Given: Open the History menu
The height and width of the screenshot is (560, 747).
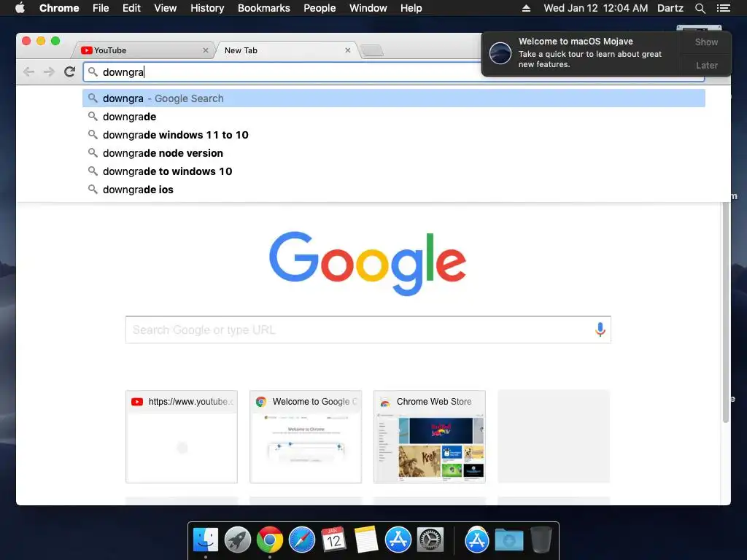Looking at the screenshot, I should 206,8.
